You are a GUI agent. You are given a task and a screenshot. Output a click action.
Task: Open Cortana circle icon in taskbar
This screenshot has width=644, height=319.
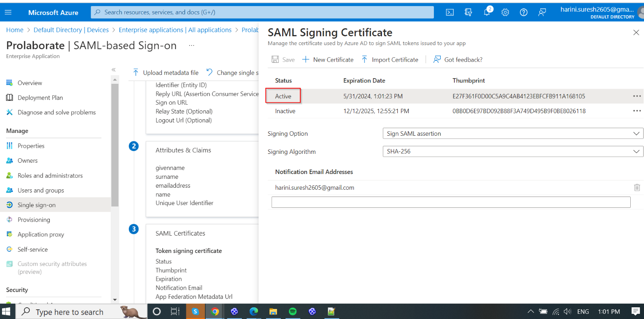[x=157, y=311]
